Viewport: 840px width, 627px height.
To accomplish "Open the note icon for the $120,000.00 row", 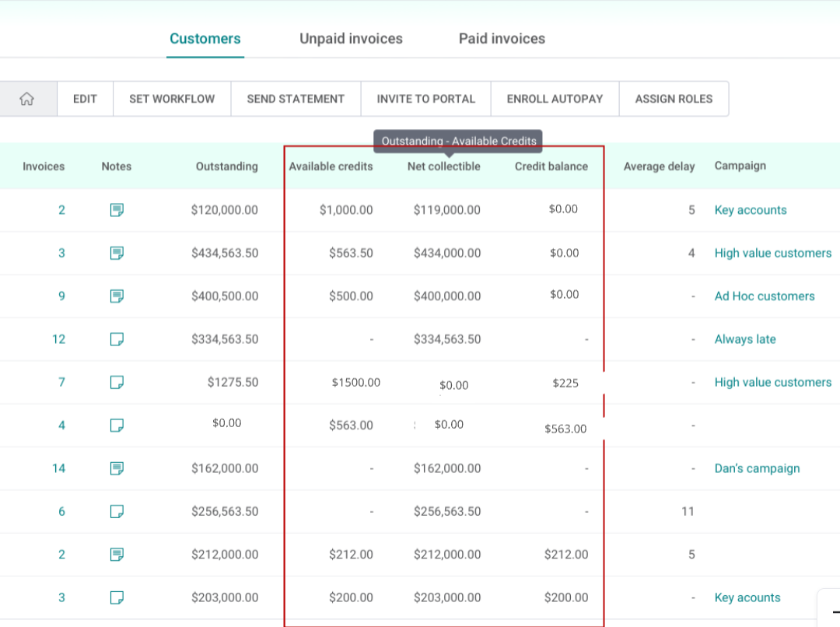I will (x=117, y=210).
